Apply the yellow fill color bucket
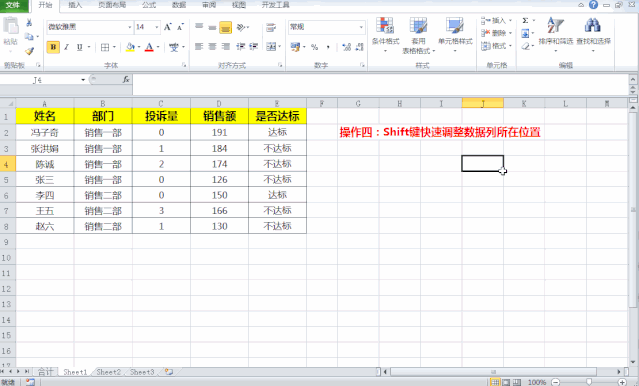The width and height of the screenshot is (639, 386). click(130, 47)
